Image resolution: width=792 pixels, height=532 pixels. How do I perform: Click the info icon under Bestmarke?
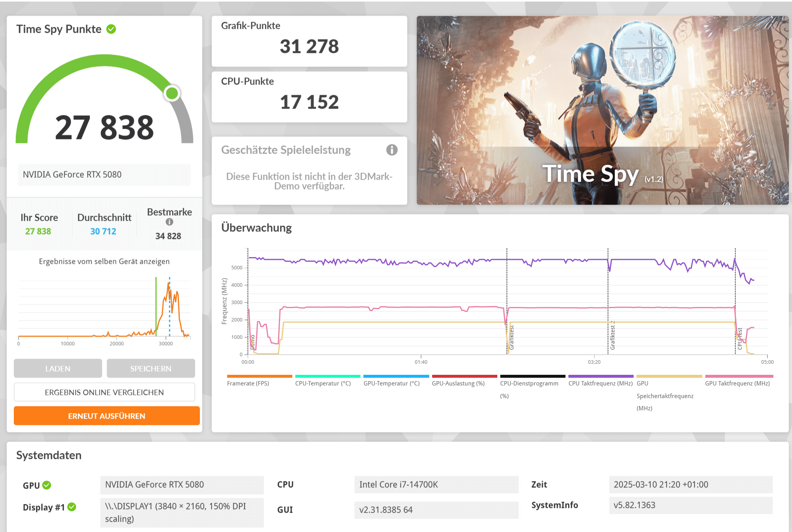point(169,222)
